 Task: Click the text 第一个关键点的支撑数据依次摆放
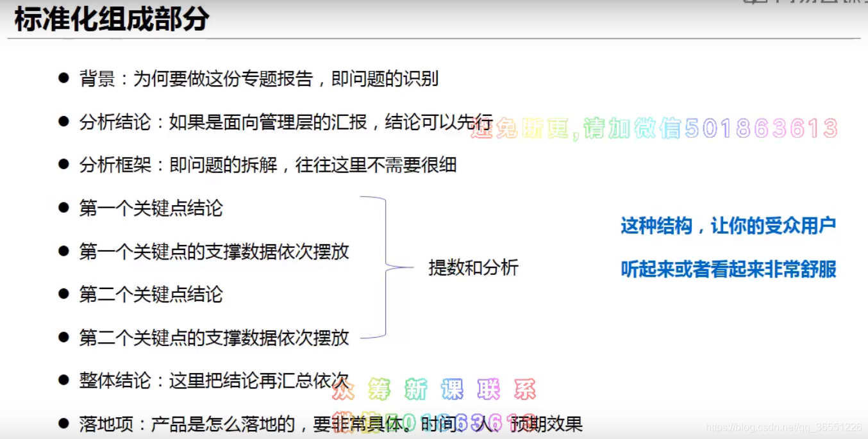(x=214, y=251)
